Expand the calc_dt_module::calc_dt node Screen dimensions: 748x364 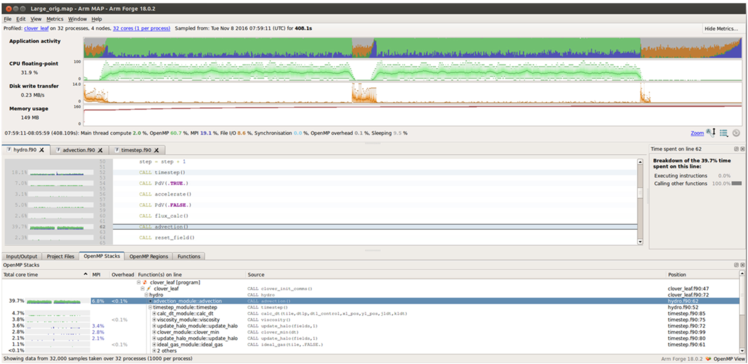pyautogui.click(x=154, y=313)
